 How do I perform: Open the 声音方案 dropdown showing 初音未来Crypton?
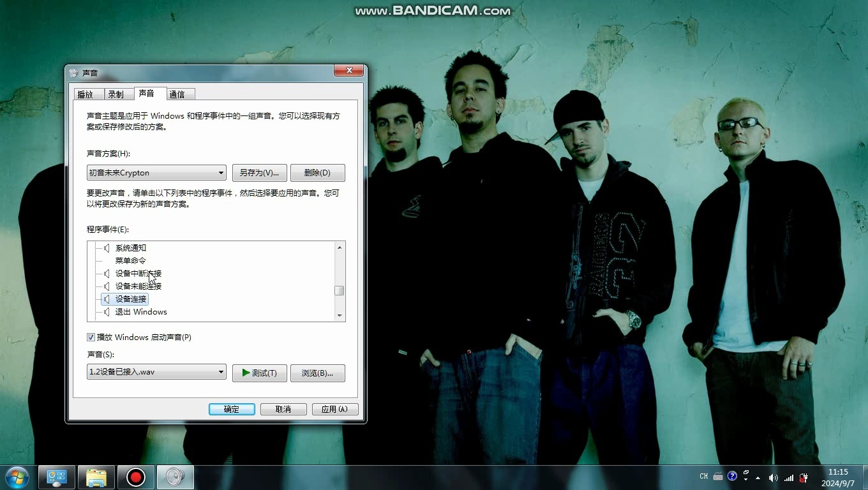click(156, 172)
